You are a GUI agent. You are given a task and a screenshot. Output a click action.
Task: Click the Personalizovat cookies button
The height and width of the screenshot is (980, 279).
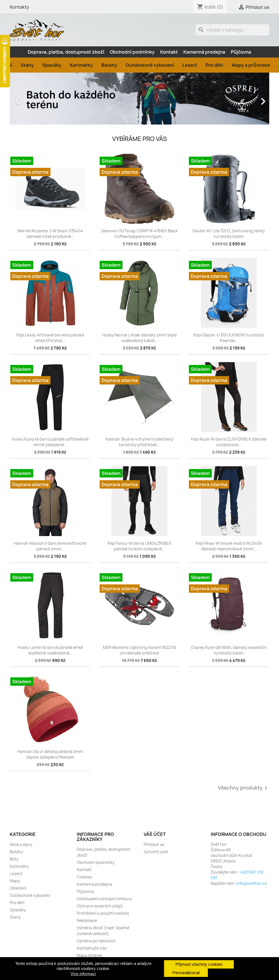point(186,972)
